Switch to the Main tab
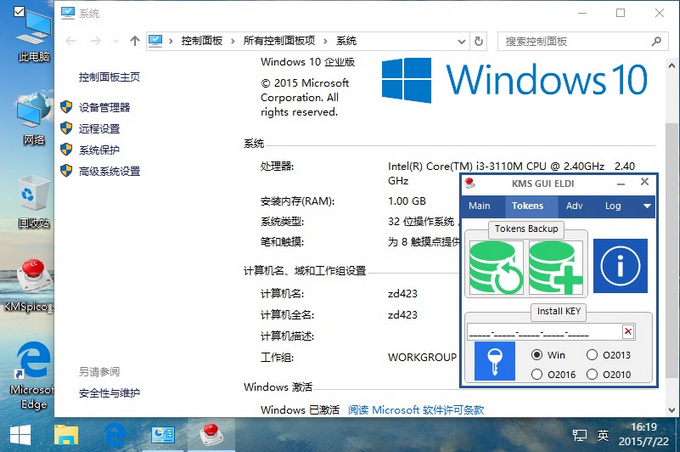 point(480,206)
